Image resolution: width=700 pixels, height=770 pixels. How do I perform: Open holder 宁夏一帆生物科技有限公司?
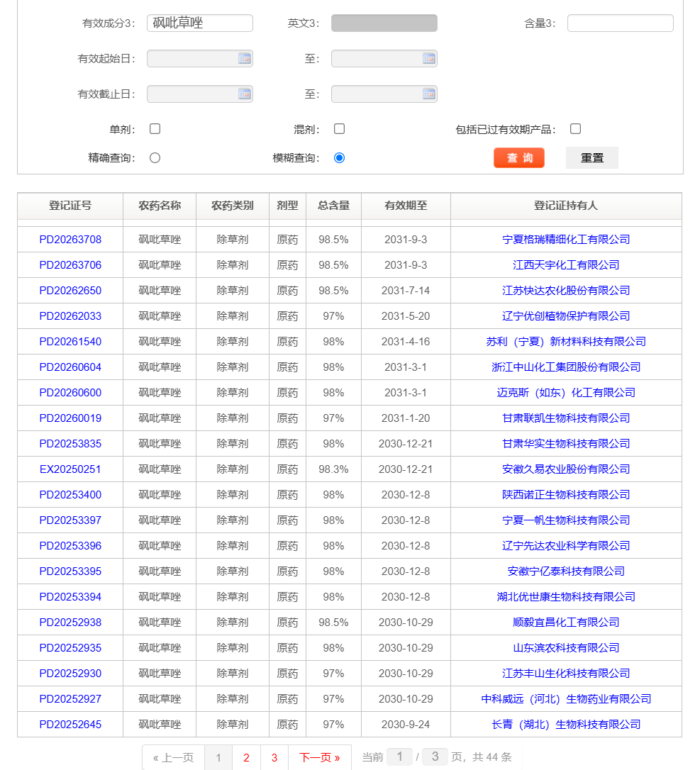pos(566,520)
